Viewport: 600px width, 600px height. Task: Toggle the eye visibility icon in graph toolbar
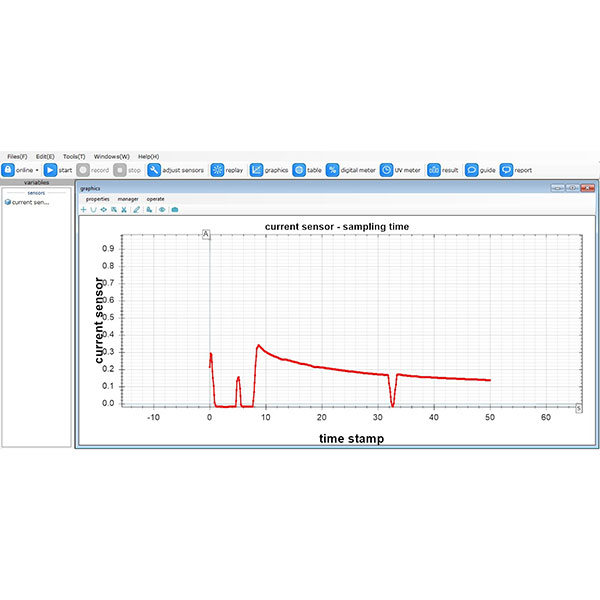(162, 209)
